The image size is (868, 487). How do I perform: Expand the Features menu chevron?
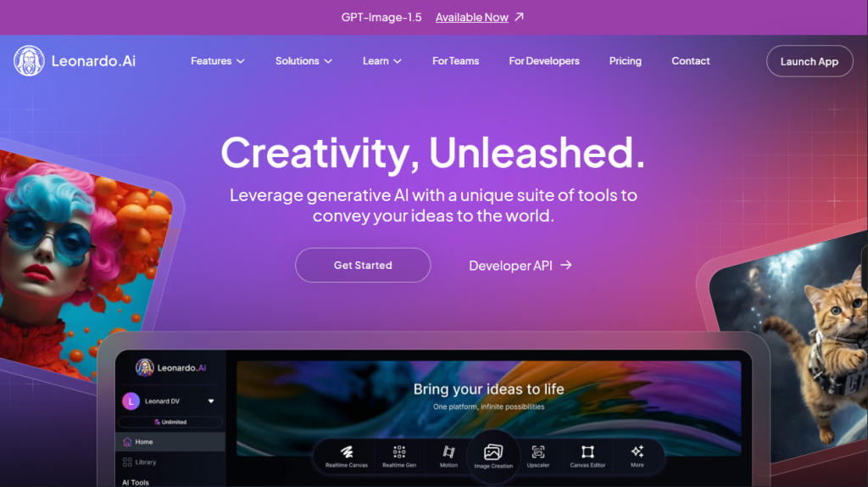click(x=240, y=61)
